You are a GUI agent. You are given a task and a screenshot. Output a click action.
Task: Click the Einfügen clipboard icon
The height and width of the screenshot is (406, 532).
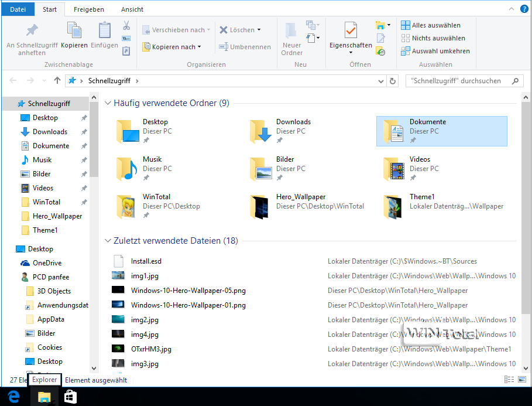105,30
